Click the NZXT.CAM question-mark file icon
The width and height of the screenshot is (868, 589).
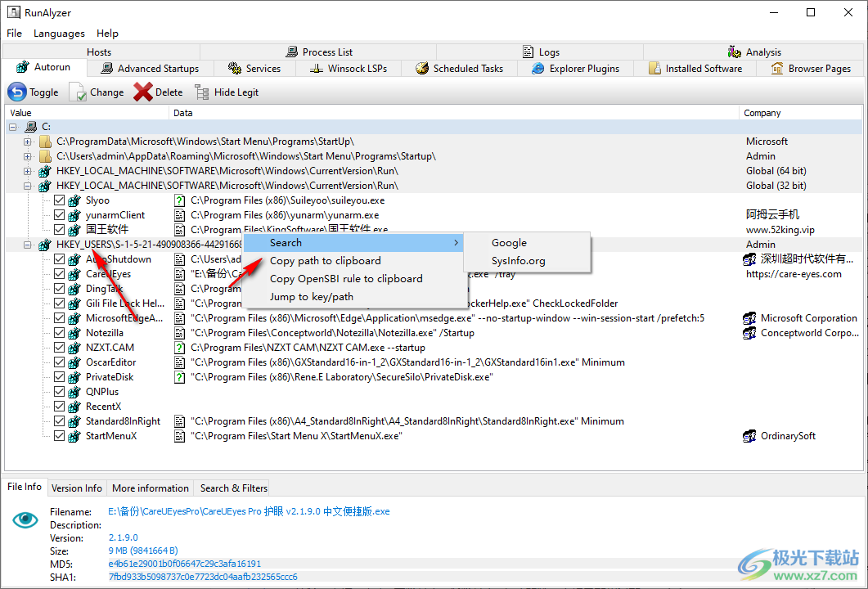(179, 348)
